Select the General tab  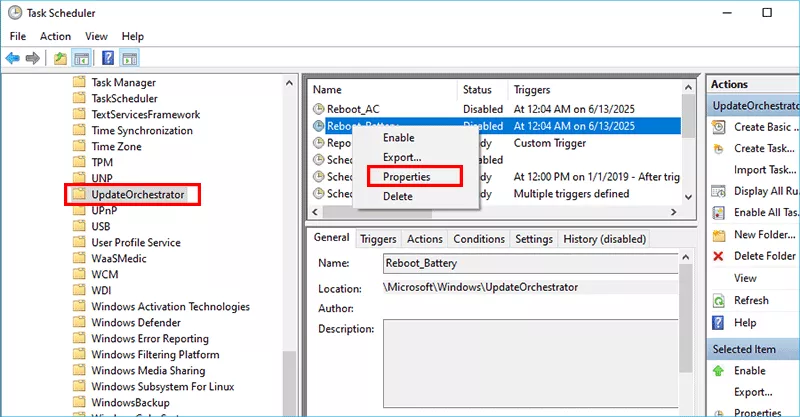pyautogui.click(x=332, y=238)
